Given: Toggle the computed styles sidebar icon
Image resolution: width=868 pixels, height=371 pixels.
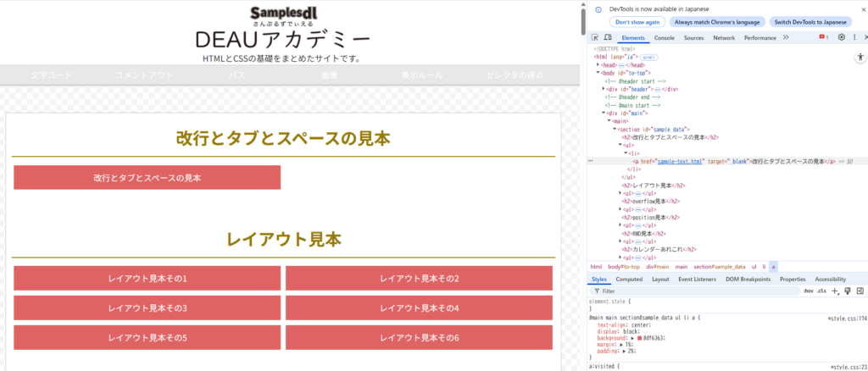Looking at the screenshot, I should 860,291.
